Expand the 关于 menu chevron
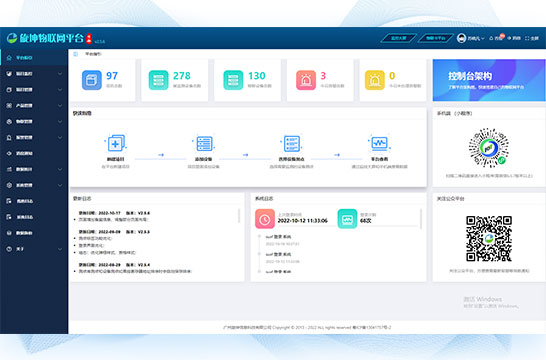The width and height of the screenshot is (546, 360). pyautogui.click(x=60, y=249)
